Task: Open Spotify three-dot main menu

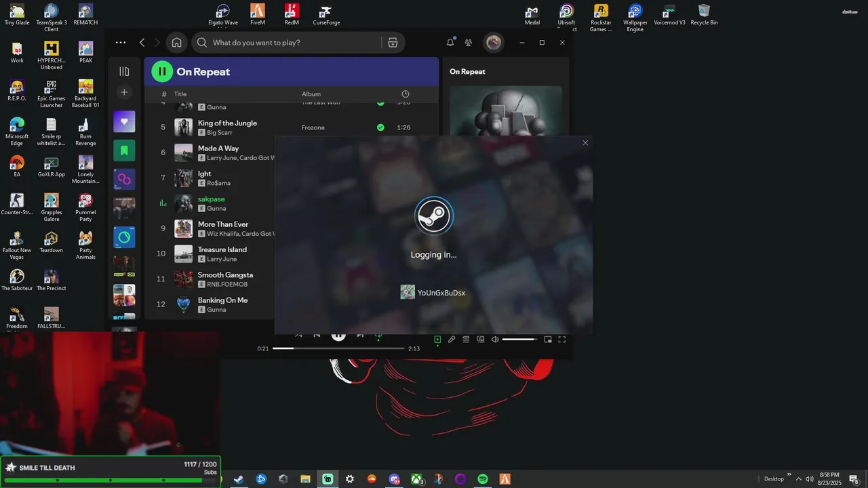Action: coord(121,42)
